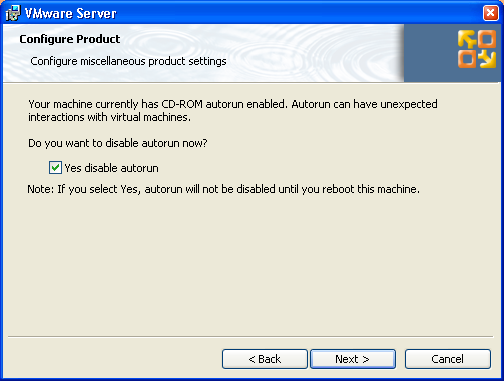Click the 'Do you want to disable autorun now?' text
Image resolution: width=504 pixels, height=381 pixels.
(118, 143)
